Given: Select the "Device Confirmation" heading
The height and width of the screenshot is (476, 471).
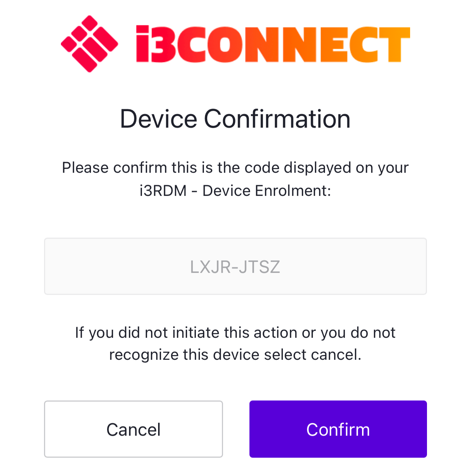Looking at the screenshot, I should point(235,119).
